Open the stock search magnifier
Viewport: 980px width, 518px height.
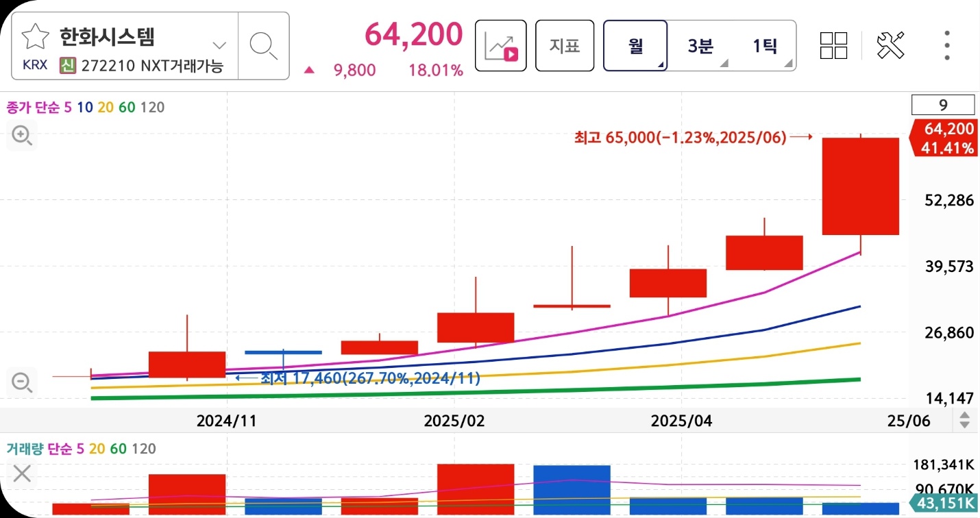click(x=264, y=45)
